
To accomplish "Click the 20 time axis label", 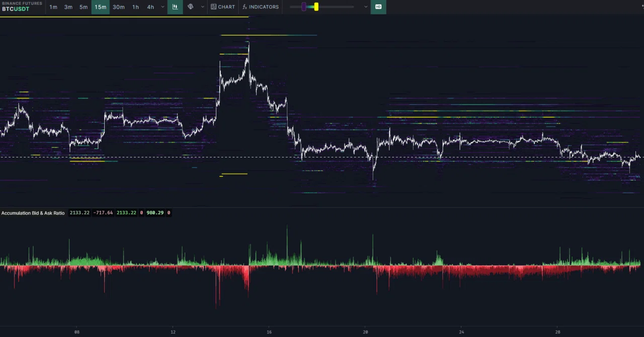I will coord(365,332).
